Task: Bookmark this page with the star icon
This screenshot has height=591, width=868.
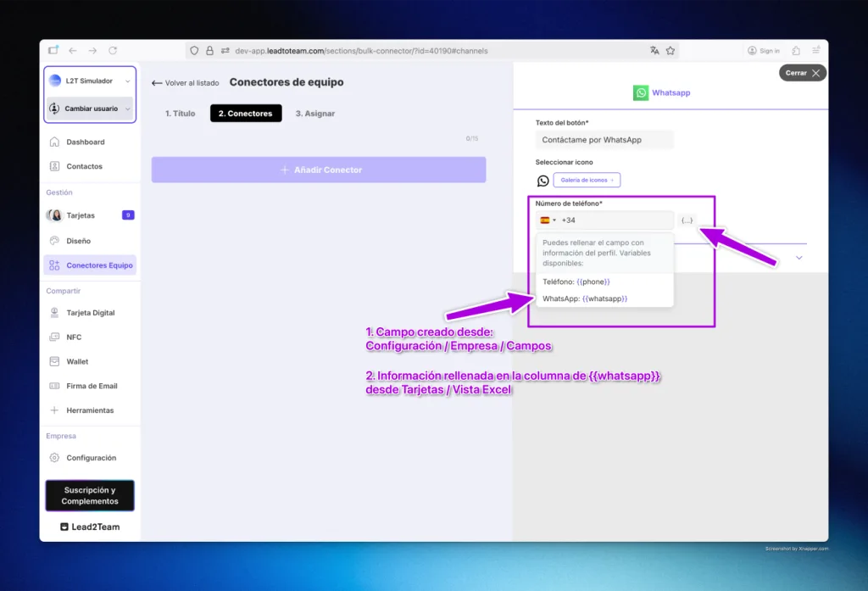Action: (x=670, y=50)
